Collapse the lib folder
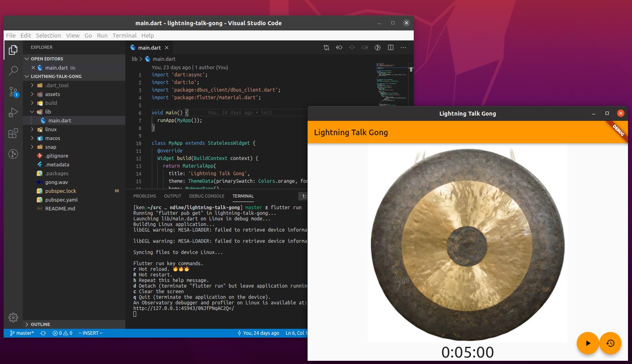This screenshot has width=632, height=364. [x=48, y=112]
